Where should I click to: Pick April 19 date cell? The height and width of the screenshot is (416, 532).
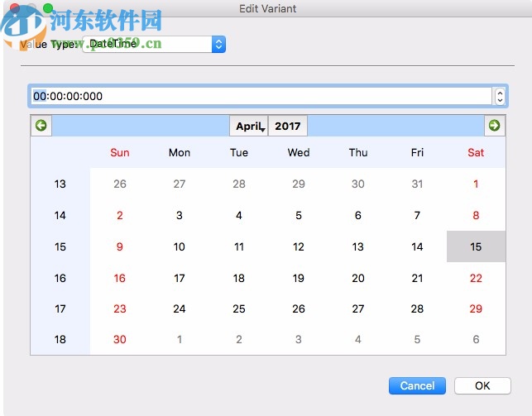tap(299, 279)
